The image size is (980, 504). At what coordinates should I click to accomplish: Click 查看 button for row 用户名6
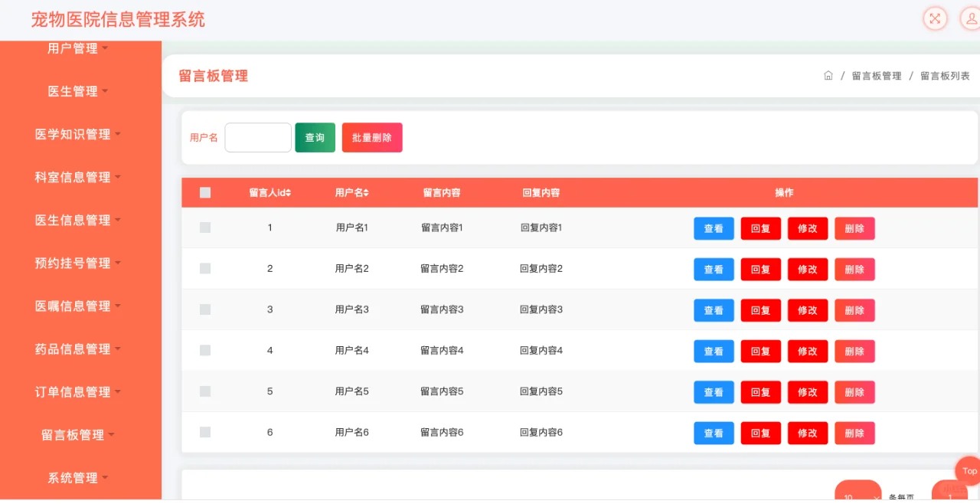pyautogui.click(x=714, y=433)
